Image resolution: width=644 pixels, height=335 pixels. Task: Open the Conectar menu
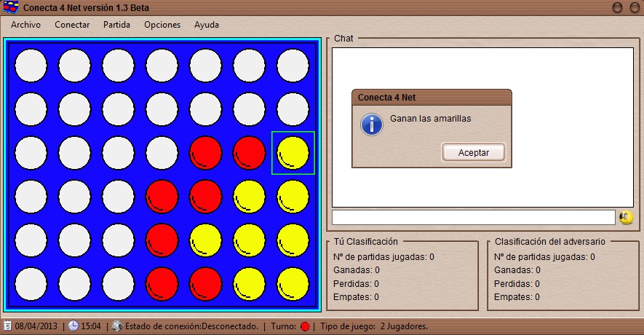coord(72,25)
